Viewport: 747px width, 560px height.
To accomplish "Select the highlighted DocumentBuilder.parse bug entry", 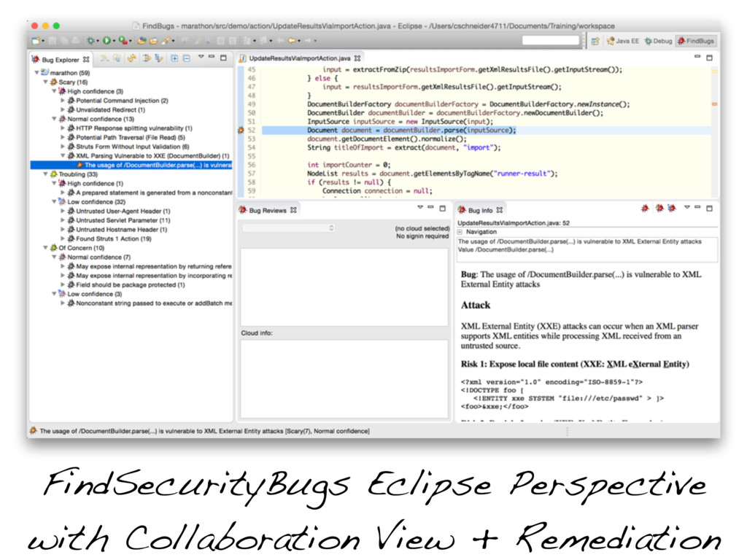I will tap(131, 165).
